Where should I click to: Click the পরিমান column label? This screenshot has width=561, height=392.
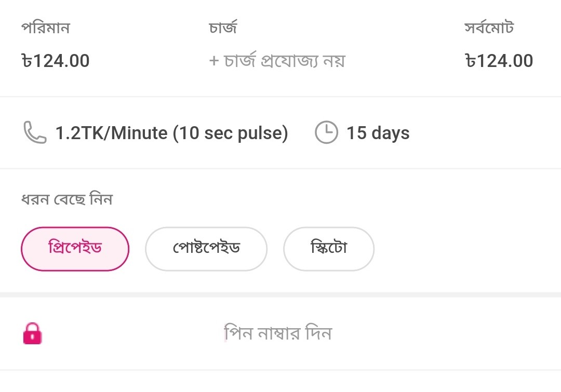[45, 28]
